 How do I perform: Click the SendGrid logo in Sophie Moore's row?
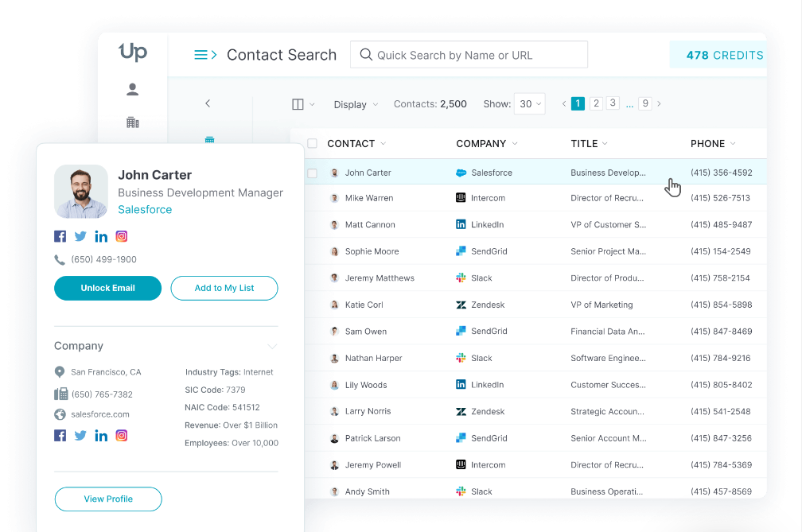click(461, 251)
